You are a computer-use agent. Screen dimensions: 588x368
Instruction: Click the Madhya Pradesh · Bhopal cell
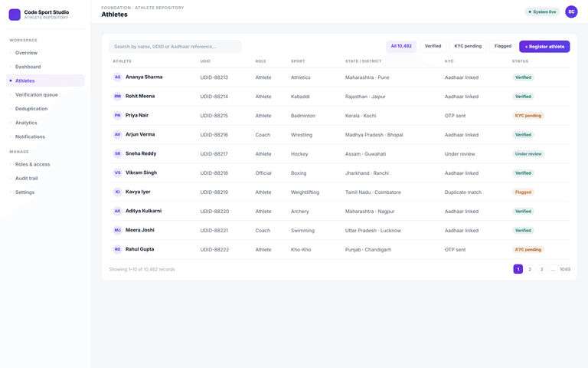pos(374,135)
